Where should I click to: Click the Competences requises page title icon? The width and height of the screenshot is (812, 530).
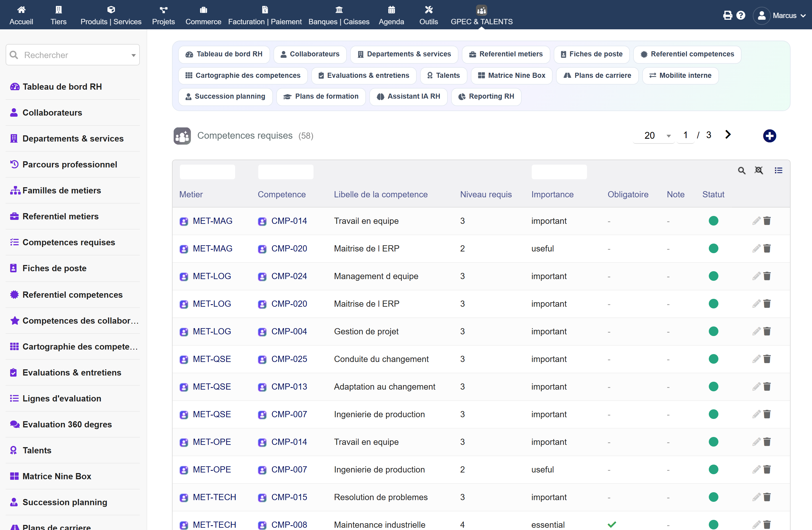click(182, 136)
